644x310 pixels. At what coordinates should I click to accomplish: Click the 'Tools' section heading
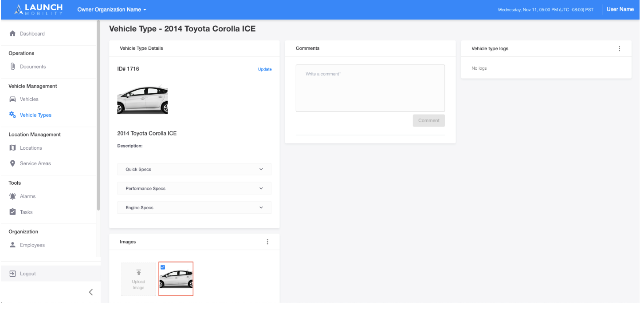(x=15, y=183)
